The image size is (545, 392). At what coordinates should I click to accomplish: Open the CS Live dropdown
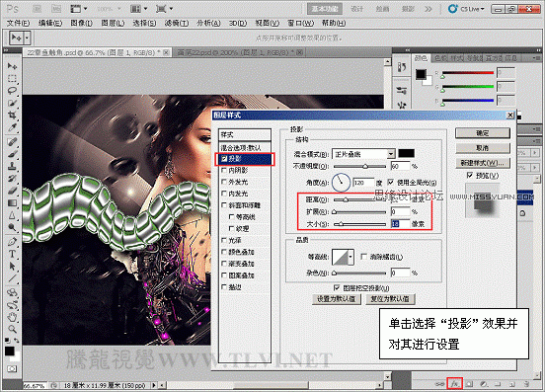[x=467, y=9]
